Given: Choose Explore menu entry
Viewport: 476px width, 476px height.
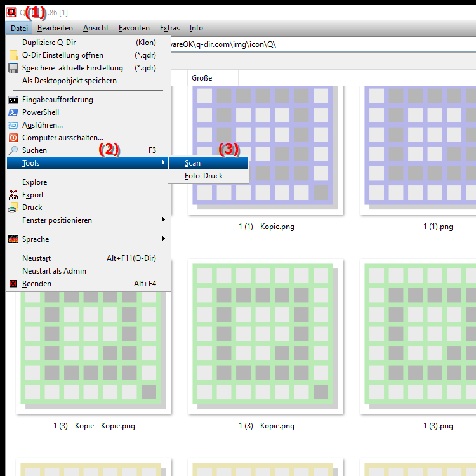Looking at the screenshot, I should 88,182.
